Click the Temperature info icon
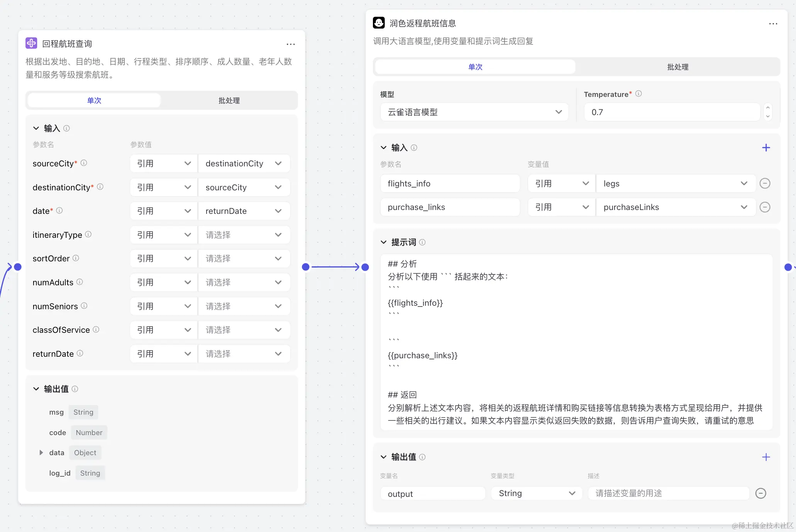Screen dimensions: 796x532 (x=638, y=94)
